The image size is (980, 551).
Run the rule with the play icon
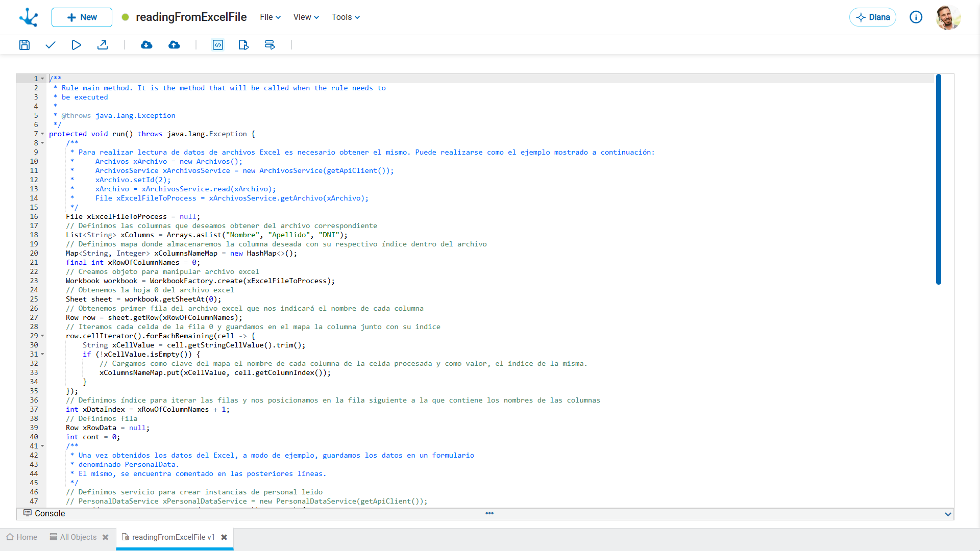pos(76,45)
